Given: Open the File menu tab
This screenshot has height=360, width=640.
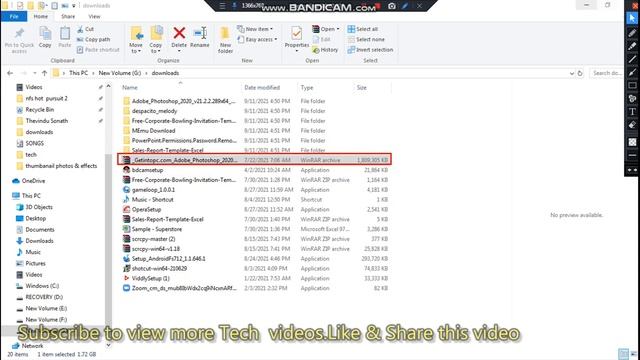Looking at the screenshot, I should 14,16.
